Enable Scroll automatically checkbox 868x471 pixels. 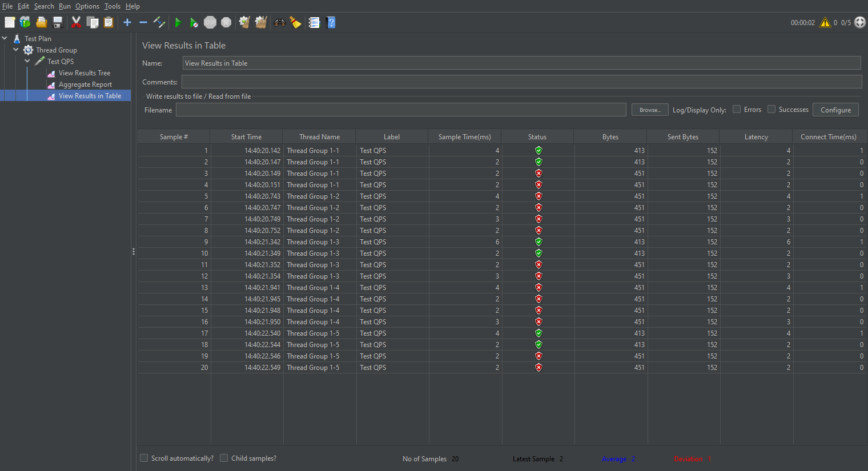tap(144, 458)
